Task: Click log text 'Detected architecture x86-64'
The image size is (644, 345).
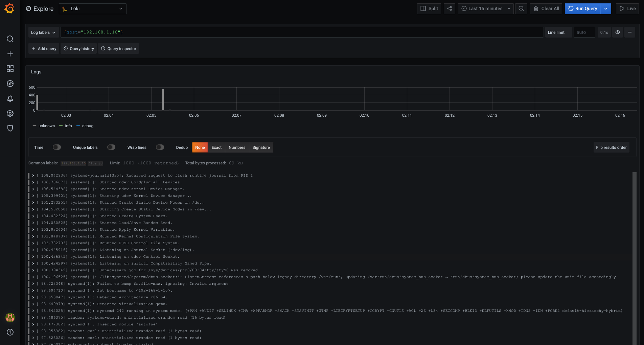Action: (132, 297)
